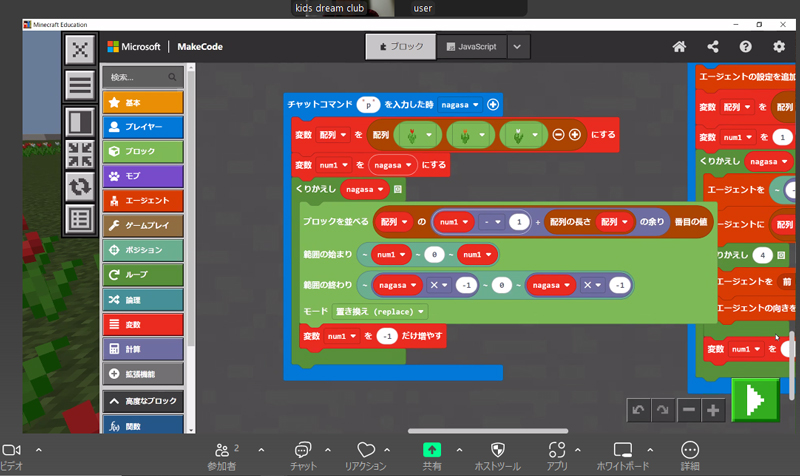The image size is (800, 476).
Task: Open エージェント toolbox category
Action: pos(143,201)
